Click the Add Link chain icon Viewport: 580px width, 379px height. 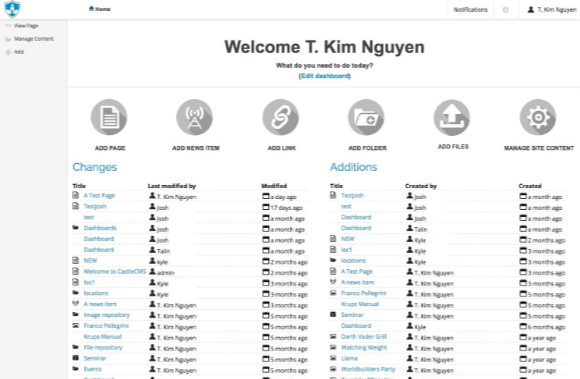click(281, 117)
